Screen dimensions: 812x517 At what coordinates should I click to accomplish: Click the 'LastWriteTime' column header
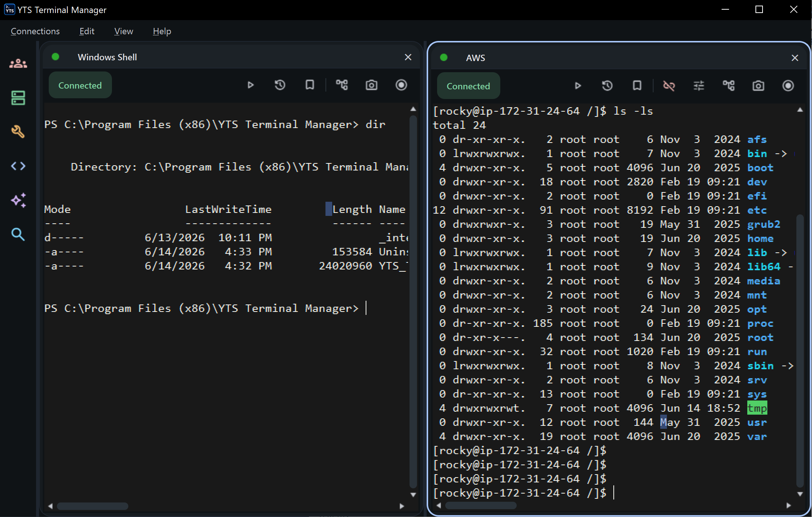[x=228, y=210]
